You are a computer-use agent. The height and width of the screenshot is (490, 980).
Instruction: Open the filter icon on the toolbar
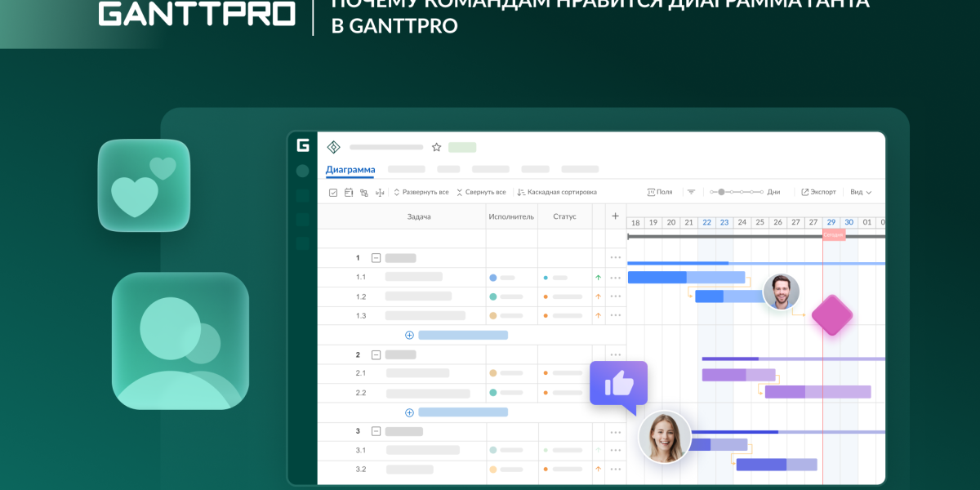tap(691, 191)
